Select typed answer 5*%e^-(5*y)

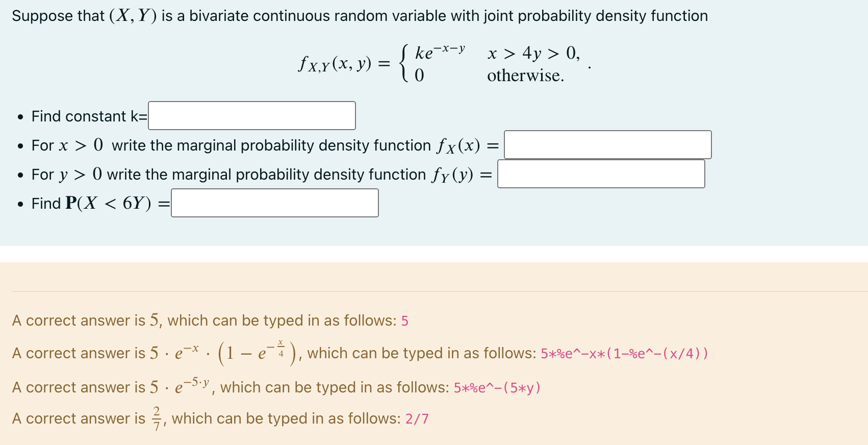(x=497, y=388)
